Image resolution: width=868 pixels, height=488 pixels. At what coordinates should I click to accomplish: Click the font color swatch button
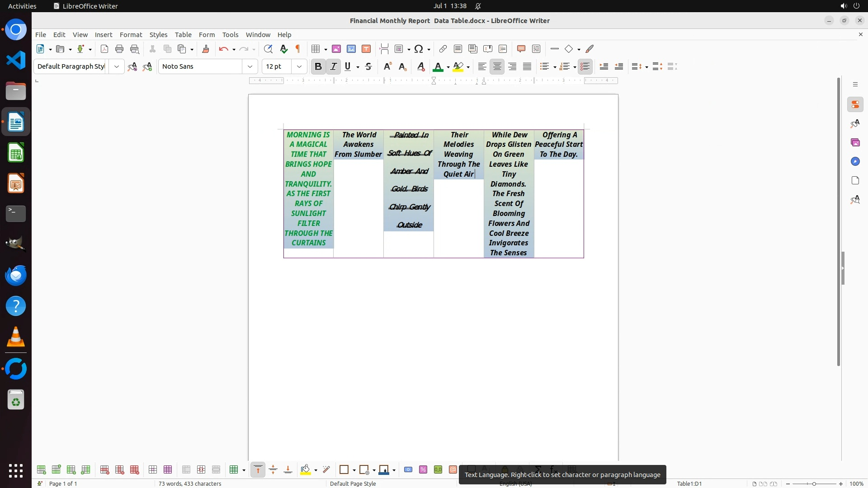tap(437, 67)
